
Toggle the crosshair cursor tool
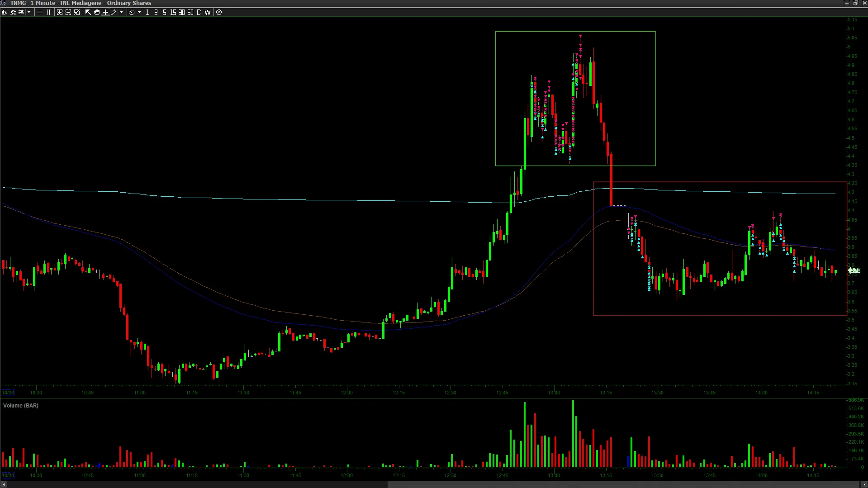(x=105, y=12)
